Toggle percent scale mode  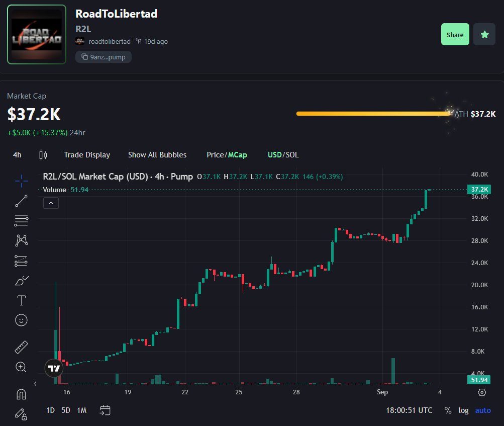tap(448, 410)
